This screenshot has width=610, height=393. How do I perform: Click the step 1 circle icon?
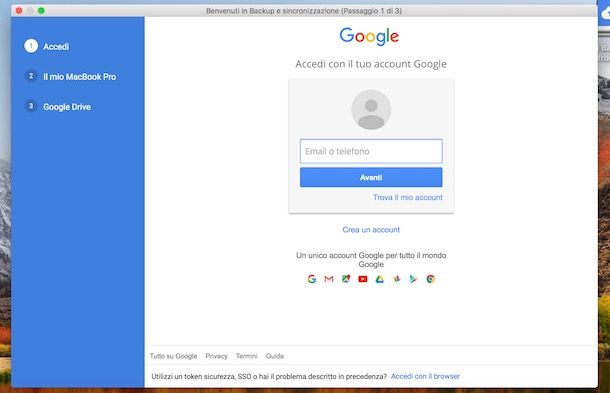point(31,46)
